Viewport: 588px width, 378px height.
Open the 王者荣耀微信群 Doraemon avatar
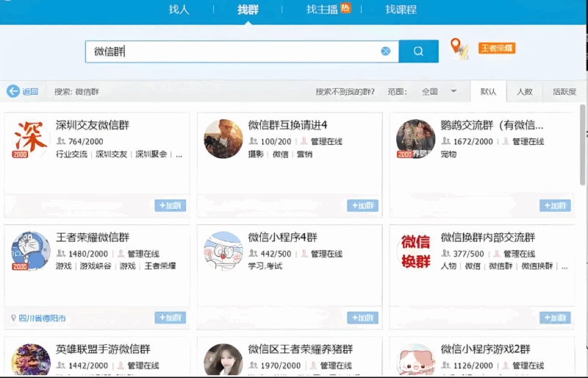click(x=31, y=251)
